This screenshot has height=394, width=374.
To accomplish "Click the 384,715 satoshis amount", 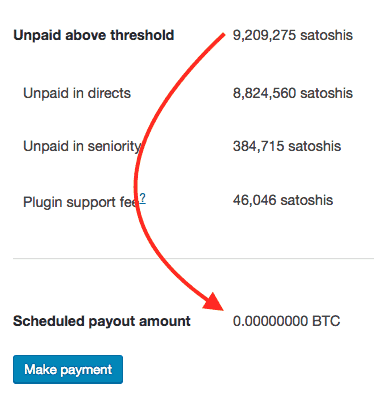I will [x=287, y=146].
